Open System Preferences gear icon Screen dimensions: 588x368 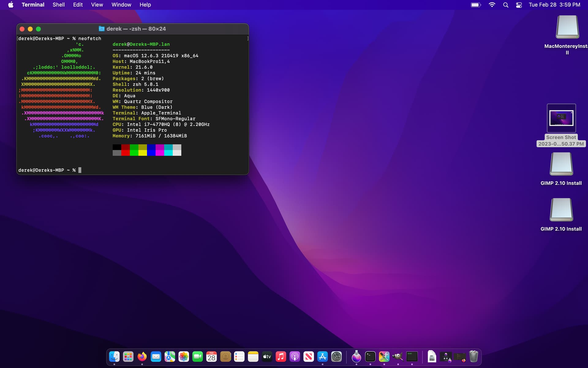tap(336, 357)
